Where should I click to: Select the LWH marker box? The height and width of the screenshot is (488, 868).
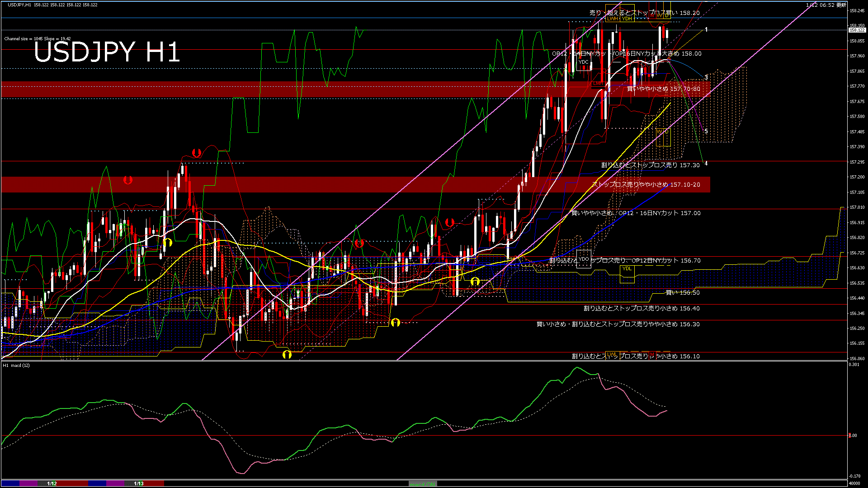pos(612,19)
